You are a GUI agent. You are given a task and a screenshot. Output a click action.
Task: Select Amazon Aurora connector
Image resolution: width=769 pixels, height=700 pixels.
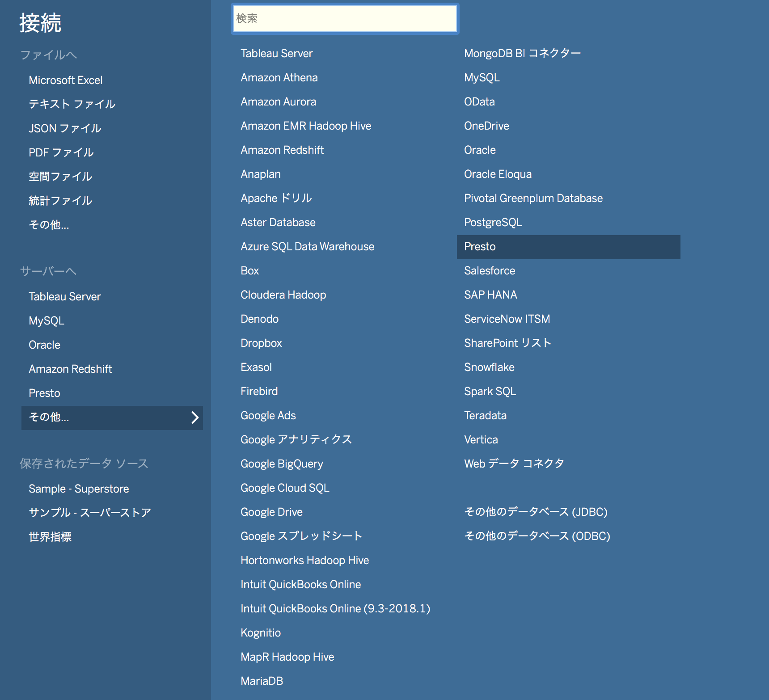point(278,102)
